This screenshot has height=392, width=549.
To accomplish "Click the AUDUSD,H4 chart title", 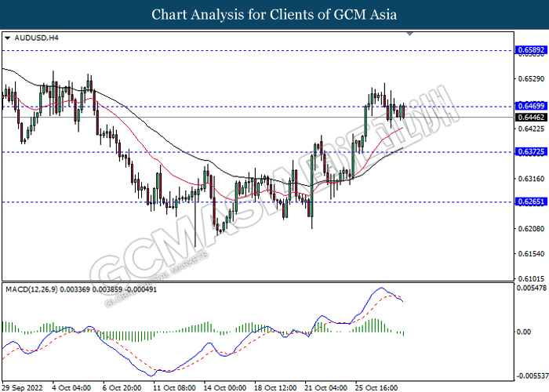I will [x=36, y=38].
